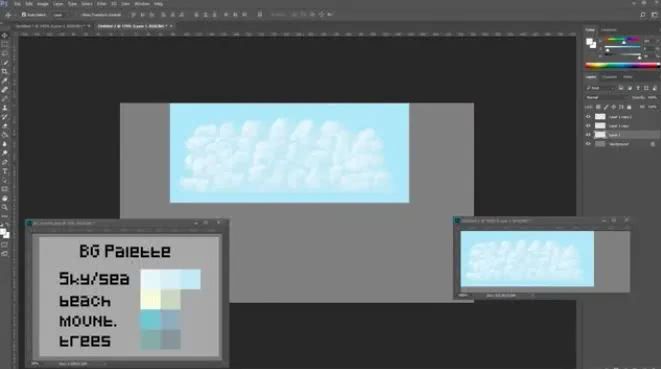This screenshot has height=369, width=661.
Task: Open the search icon in the top-right corner
Action: [643, 15]
